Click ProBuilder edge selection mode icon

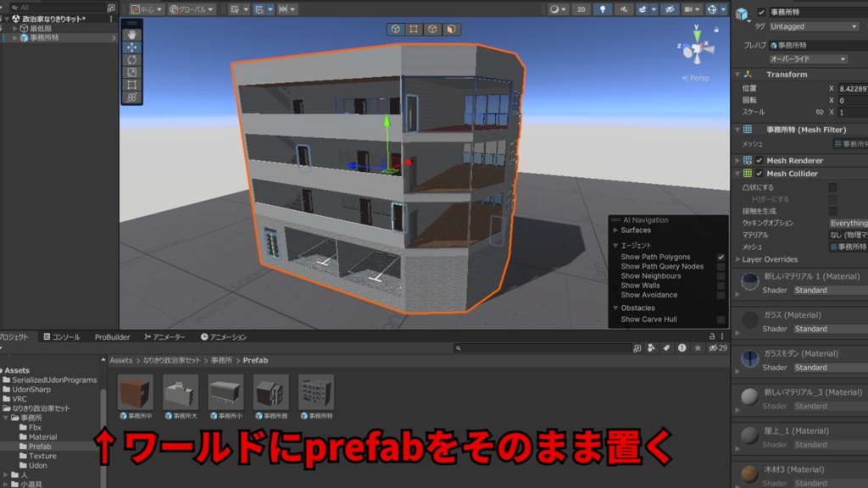(x=432, y=30)
